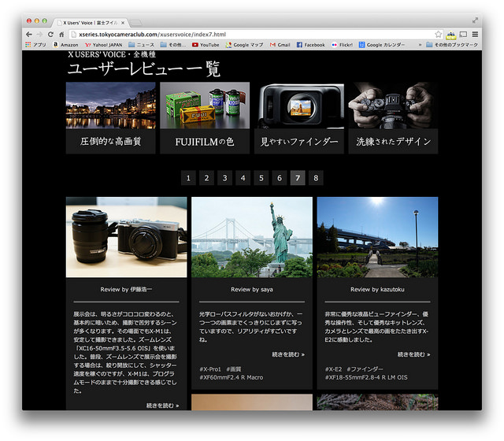Screen dimensions: 504x441
Task: Expand the その他のブックマーク folder
Action: pyautogui.click(x=452, y=46)
